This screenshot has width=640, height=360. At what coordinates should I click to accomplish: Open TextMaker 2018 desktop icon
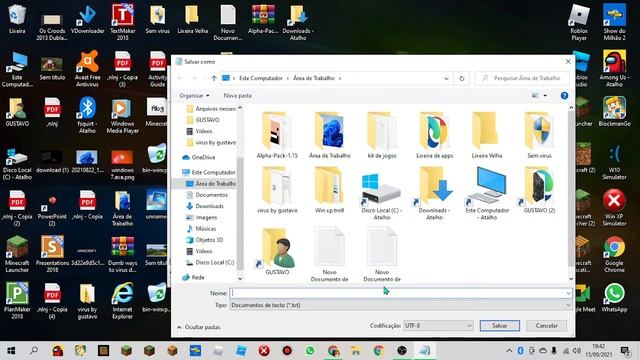[122, 22]
